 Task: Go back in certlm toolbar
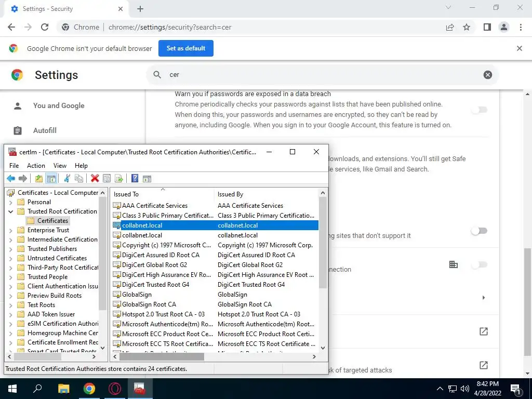(11, 179)
